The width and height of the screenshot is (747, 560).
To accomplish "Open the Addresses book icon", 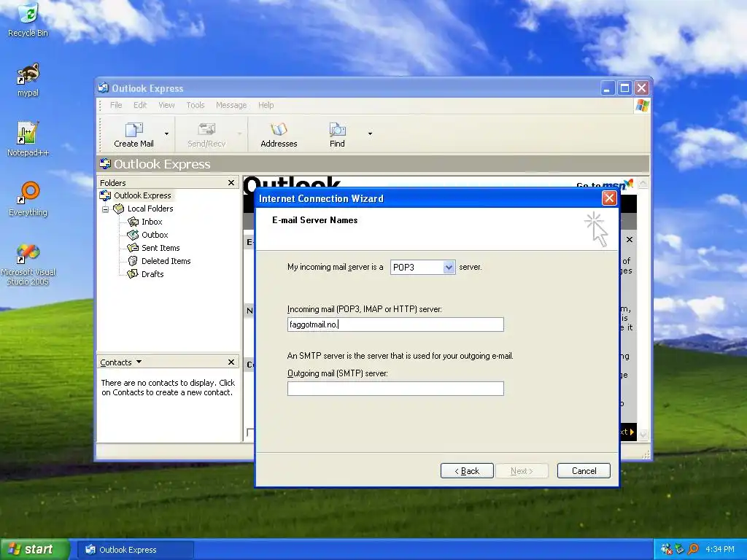I will tap(279, 135).
